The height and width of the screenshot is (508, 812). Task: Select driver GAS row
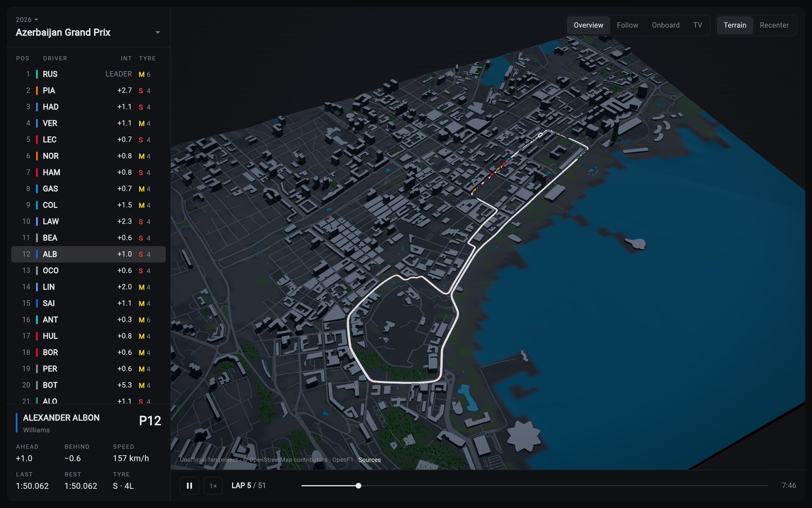[88, 188]
